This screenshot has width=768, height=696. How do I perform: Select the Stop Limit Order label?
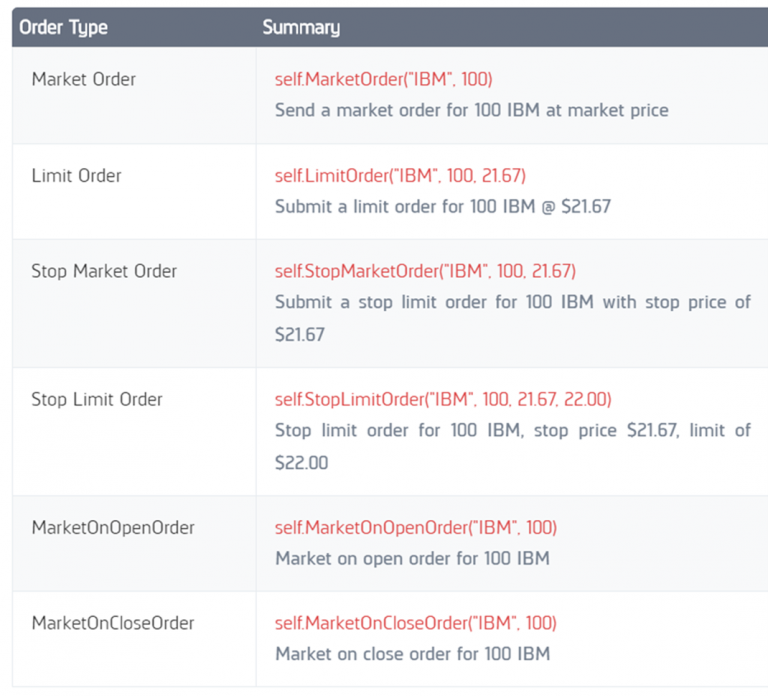point(96,400)
